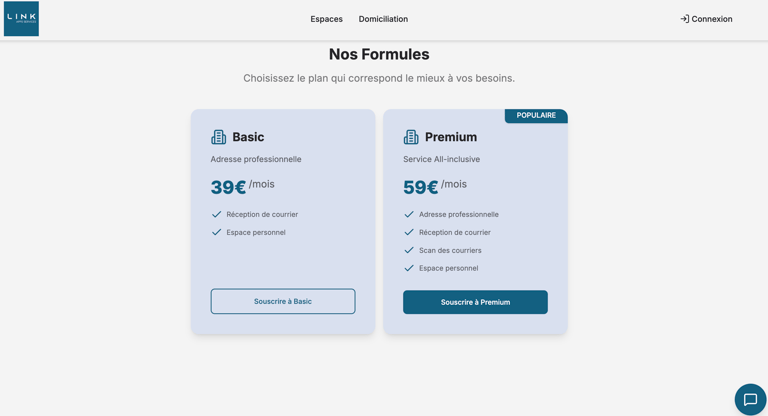The height and width of the screenshot is (416, 768).
Task: Click Premium's Adresse professionnelle checkmark
Action: click(x=409, y=214)
